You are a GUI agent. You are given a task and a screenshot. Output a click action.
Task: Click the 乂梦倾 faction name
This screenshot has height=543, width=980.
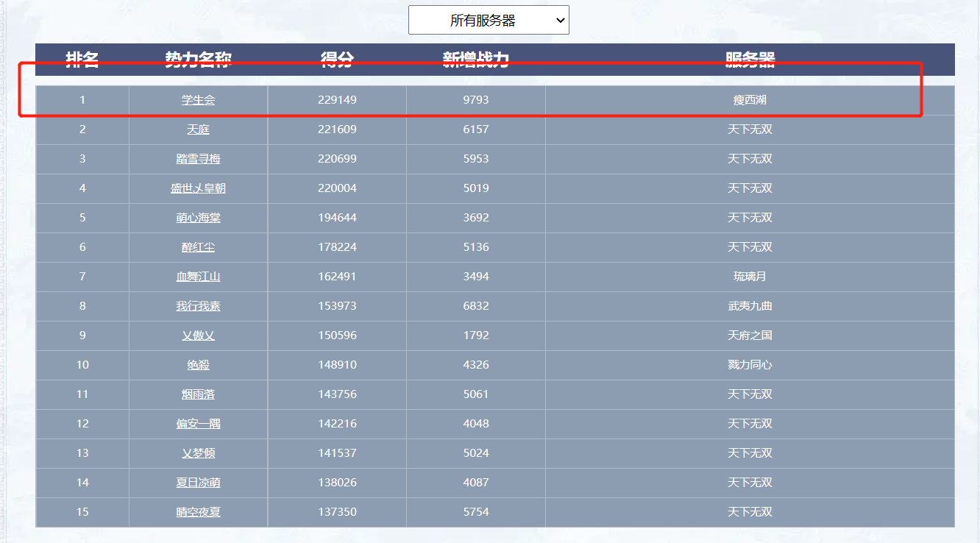[198, 453]
